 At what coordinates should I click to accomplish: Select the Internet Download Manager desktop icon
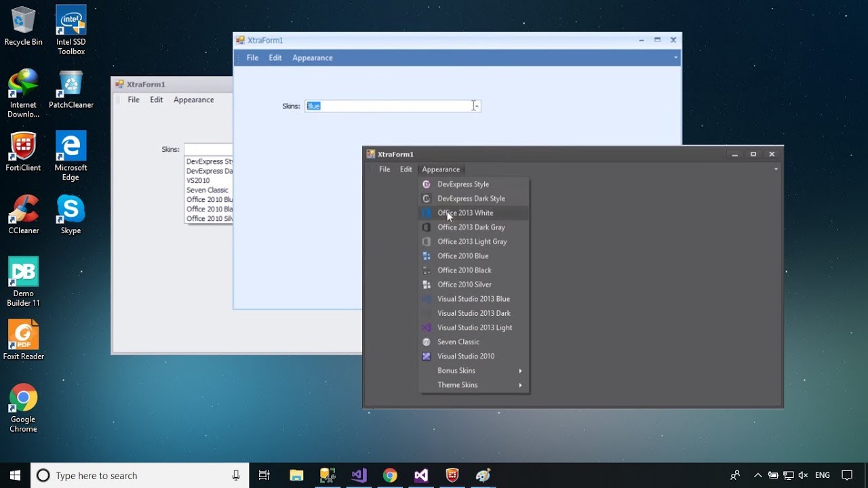23,94
